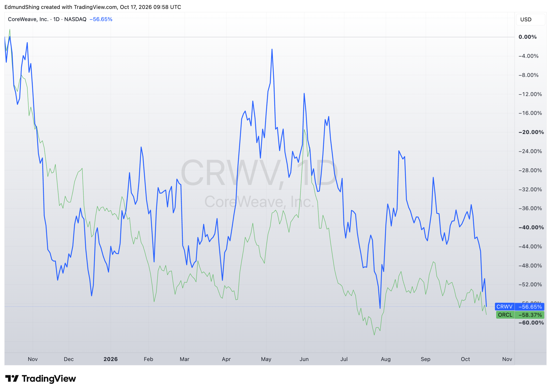The height and width of the screenshot is (392, 551).
Task: Click the Apr label on time axis
Action: (226, 359)
